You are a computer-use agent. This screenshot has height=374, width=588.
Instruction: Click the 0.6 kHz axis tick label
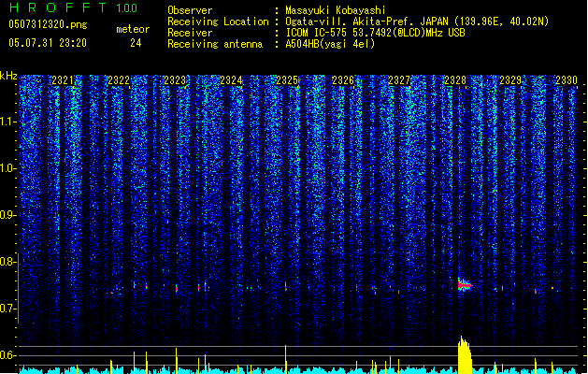coord(7,355)
